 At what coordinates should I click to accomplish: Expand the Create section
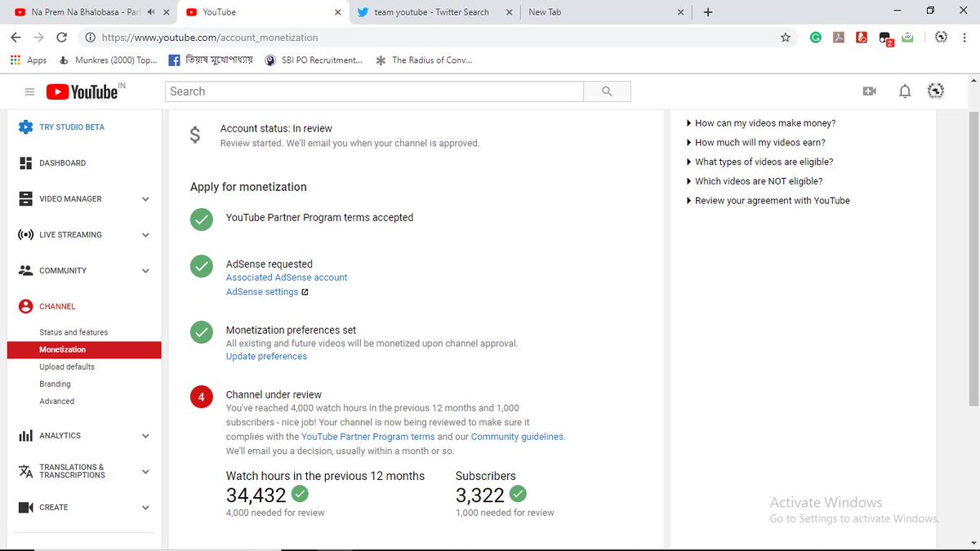145,508
